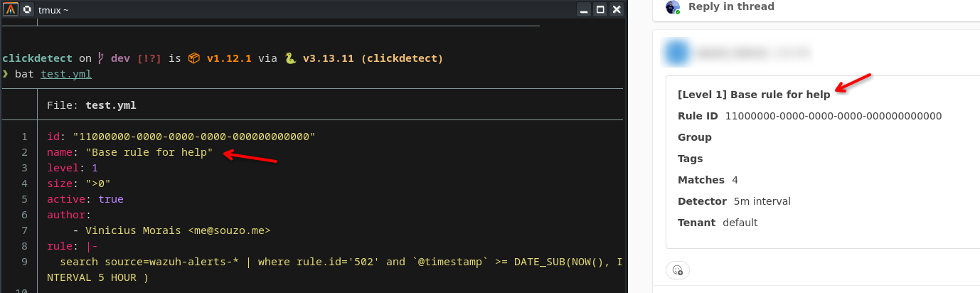Screen dimensions: 980x293
Task: Click the package version v1.12.1 in prompt
Action: 230,58
